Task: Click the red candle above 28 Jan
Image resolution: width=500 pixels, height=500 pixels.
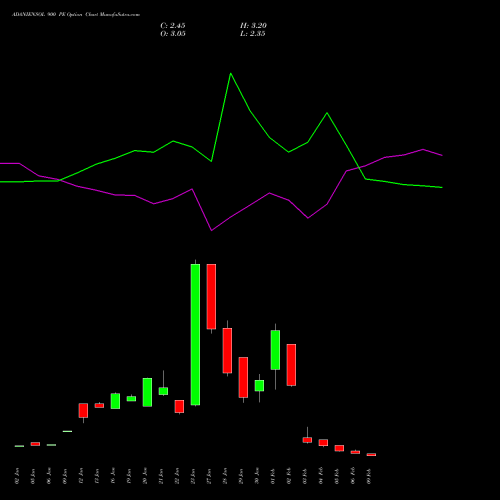Action: tap(227, 350)
